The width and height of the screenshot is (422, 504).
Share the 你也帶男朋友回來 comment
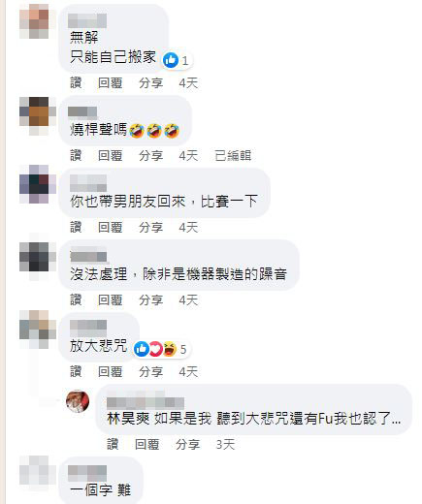(x=151, y=228)
